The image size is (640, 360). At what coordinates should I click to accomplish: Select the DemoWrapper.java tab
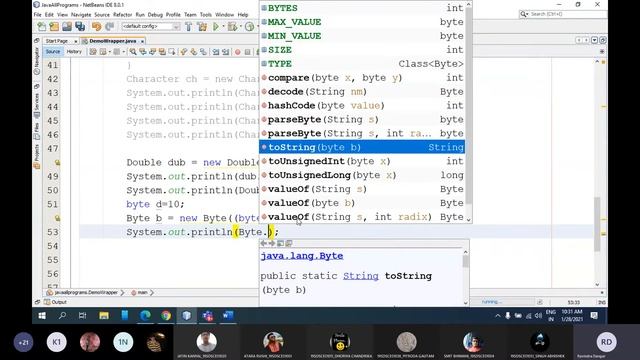[112, 41]
